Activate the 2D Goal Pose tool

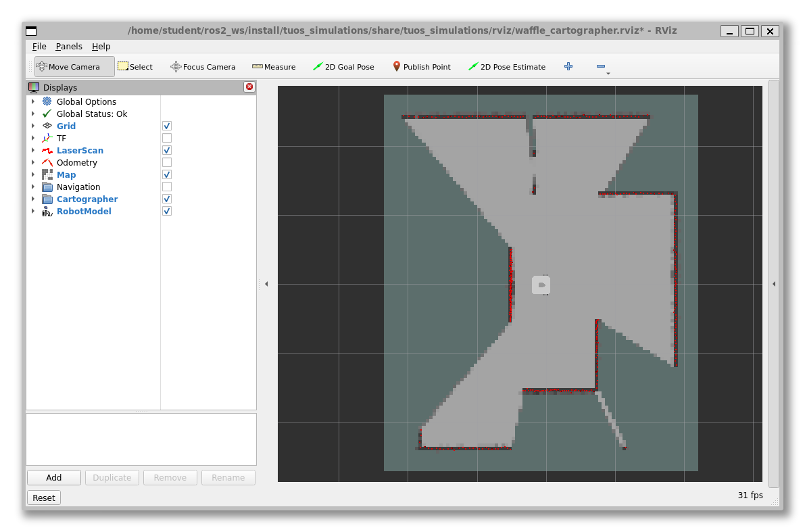[343, 67]
